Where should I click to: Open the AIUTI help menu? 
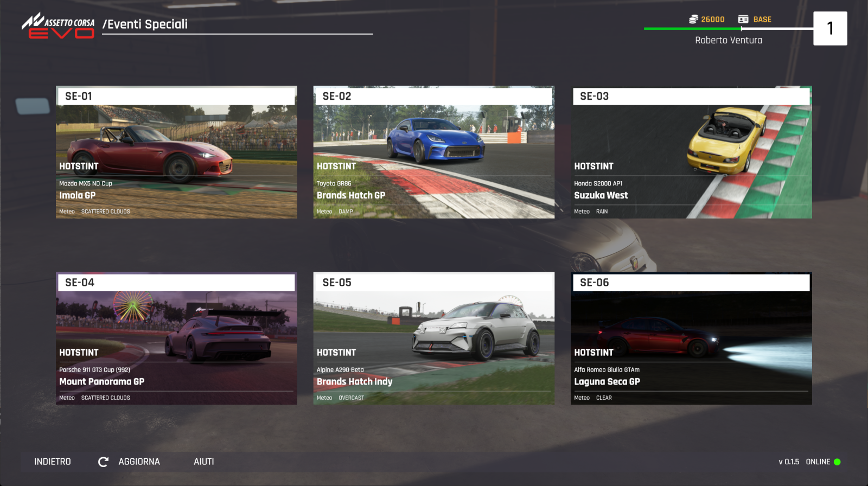203,462
